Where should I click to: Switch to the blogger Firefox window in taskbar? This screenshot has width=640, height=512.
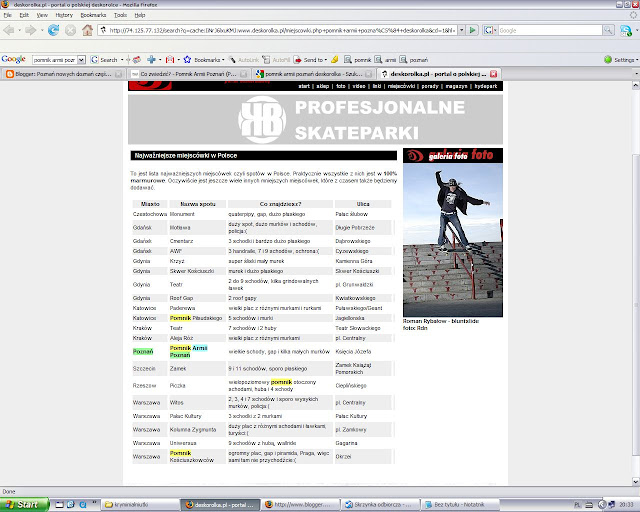point(301,505)
